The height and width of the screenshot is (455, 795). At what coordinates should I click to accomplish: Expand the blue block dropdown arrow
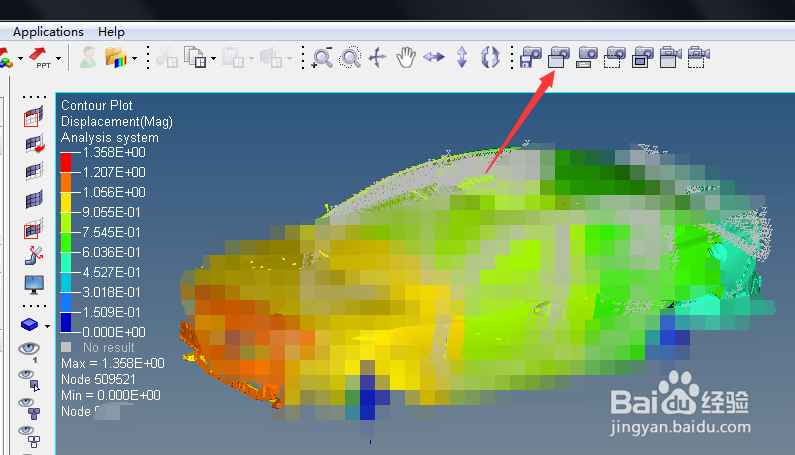pyautogui.click(x=47, y=326)
